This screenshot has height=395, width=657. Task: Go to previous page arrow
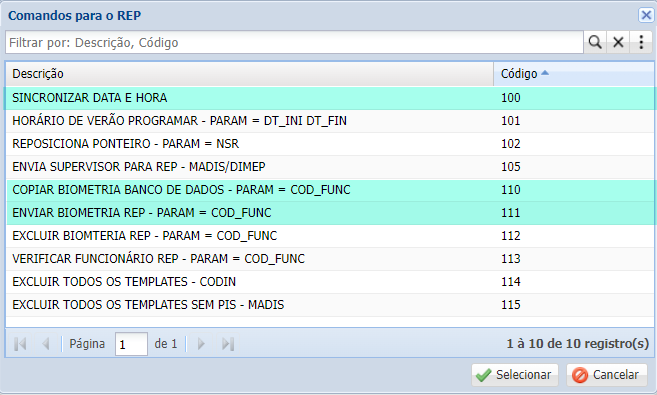[x=46, y=344]
